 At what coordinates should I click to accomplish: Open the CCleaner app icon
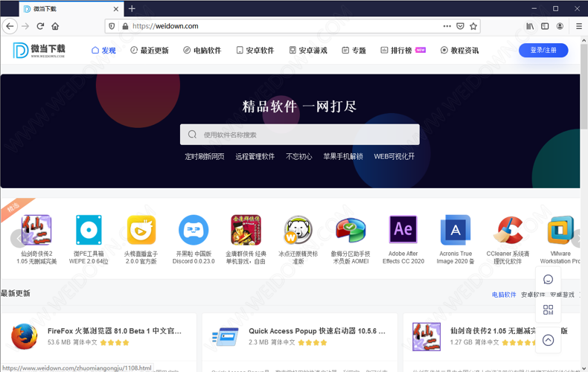[x=508, y=231]
